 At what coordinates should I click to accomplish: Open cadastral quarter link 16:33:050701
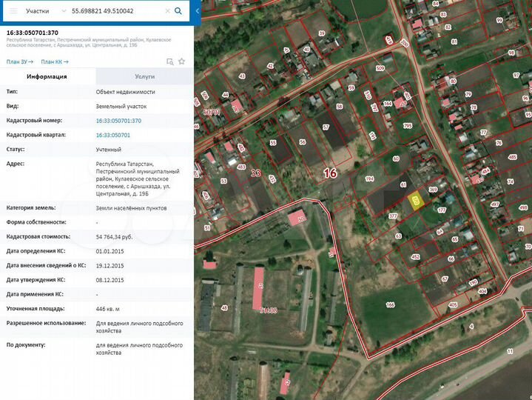coord(113,135)
